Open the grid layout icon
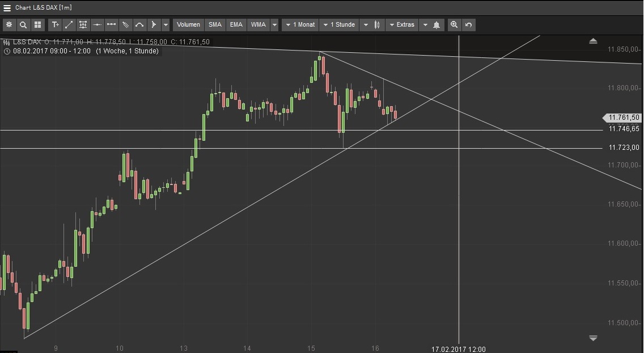Screen dimensions: 644x353 [x=37, y=24]
